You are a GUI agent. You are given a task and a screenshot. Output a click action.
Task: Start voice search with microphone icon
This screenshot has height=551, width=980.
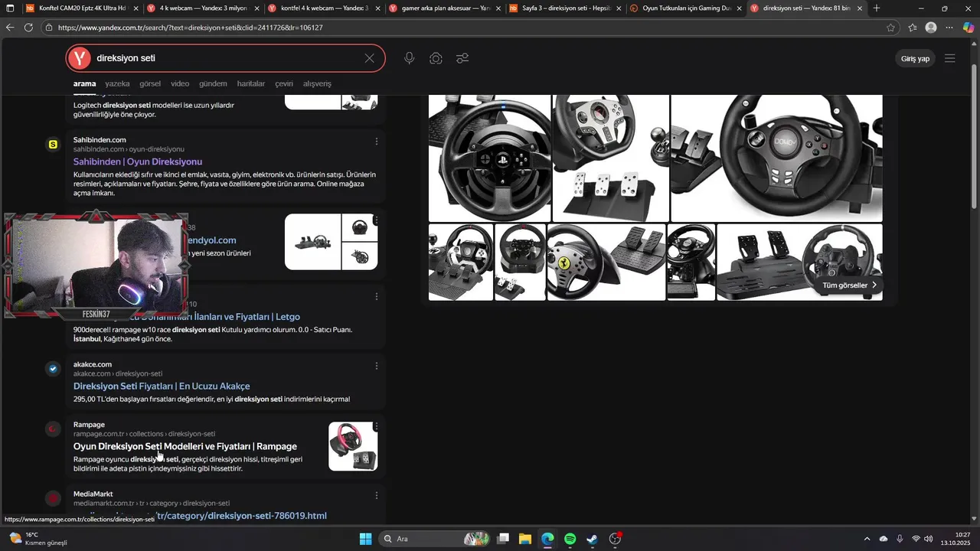410,58
